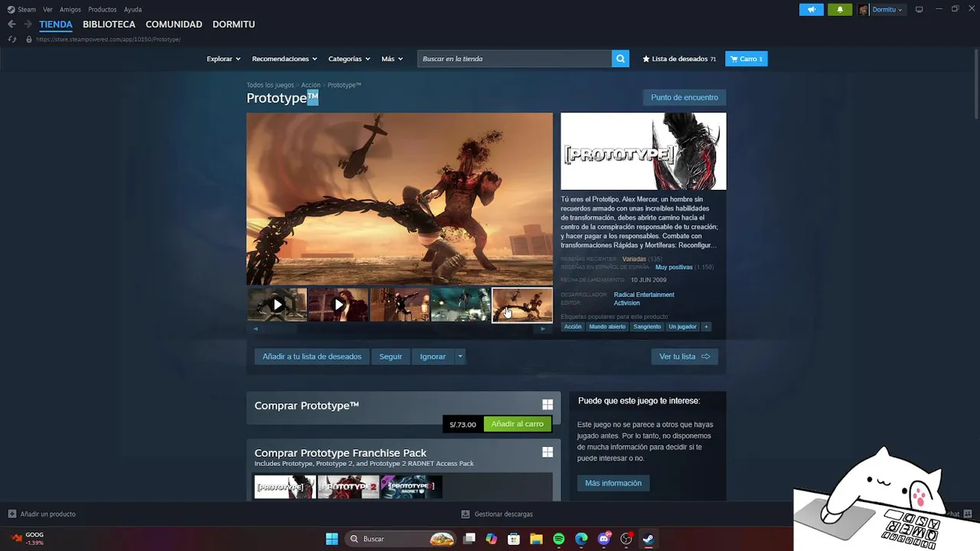The width and height of the screenshot is (980, 551).
Task: Open the Amigos menu
Action: (x=70, y=9)
